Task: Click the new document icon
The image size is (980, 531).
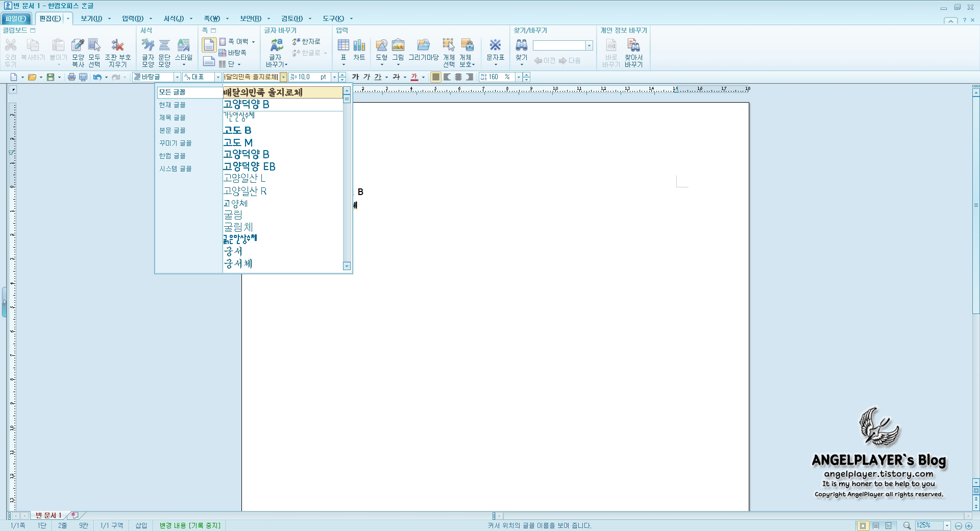Action: [x=14, y=77]
